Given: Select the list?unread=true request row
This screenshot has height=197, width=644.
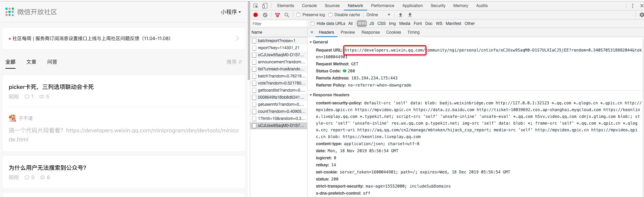Looking at the screenshot, I should pos(279,69).
